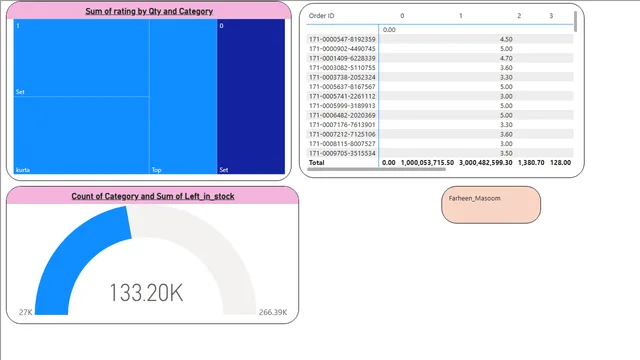The height and width of the screenshot is (360, 640).
Task: Select the kurta tile in the treemap
Action: tap(82, 136)
